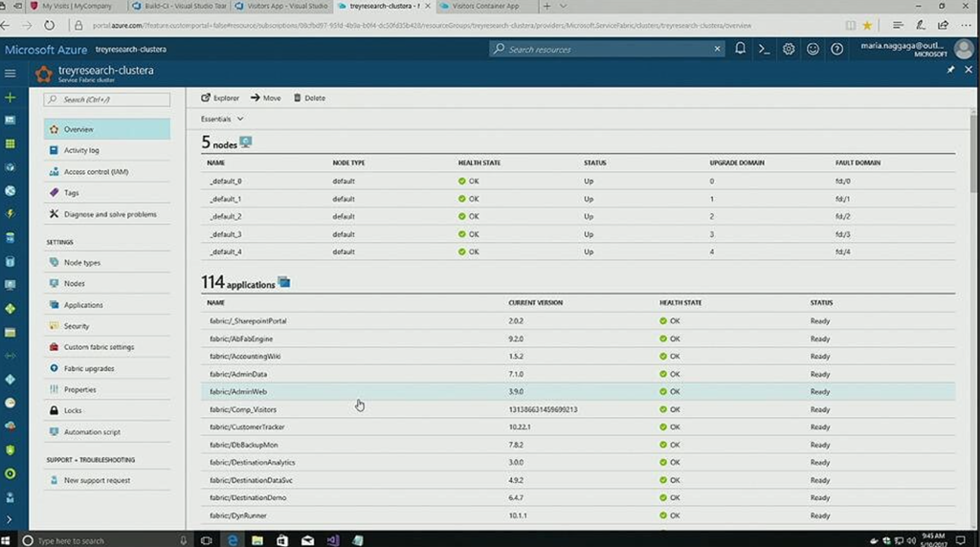
Task: Expand the Essentials section
Action: pos(222,120)
